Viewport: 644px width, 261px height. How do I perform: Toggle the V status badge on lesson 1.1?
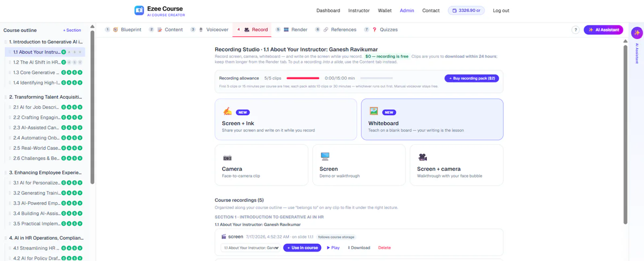pos(80,52)
